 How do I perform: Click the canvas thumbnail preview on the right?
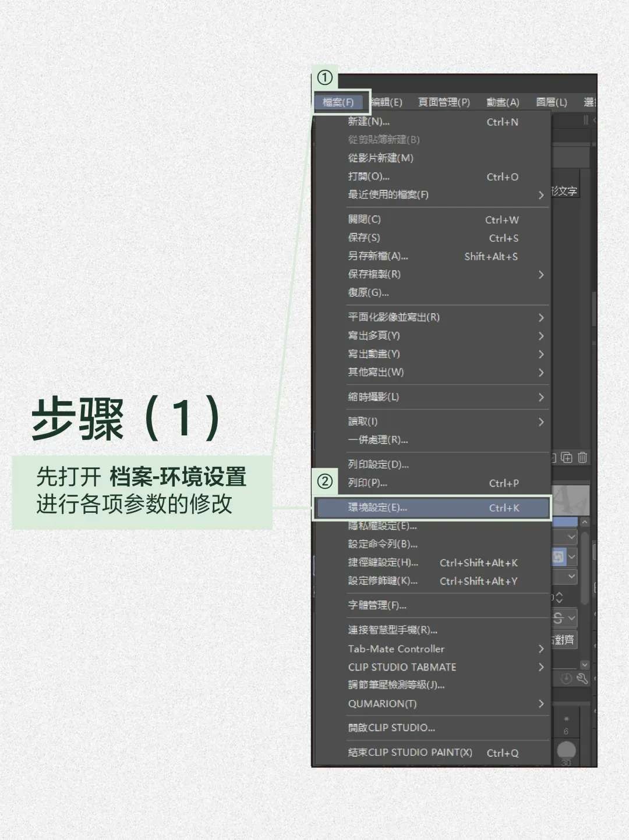click(570, 499)
